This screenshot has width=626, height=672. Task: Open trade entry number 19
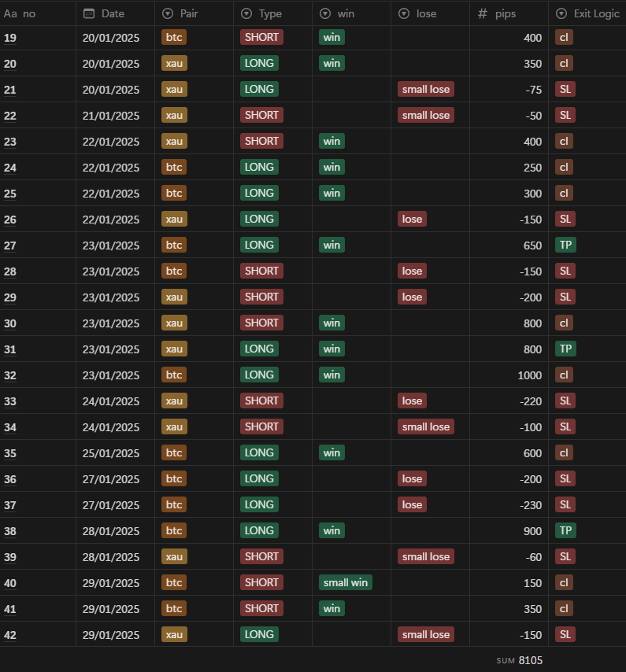(10, 38)
